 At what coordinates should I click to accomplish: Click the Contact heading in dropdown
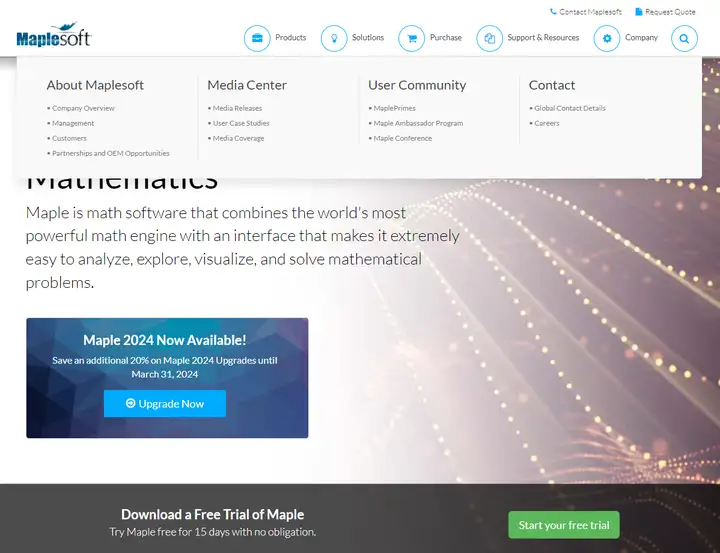tap(552, 85)
